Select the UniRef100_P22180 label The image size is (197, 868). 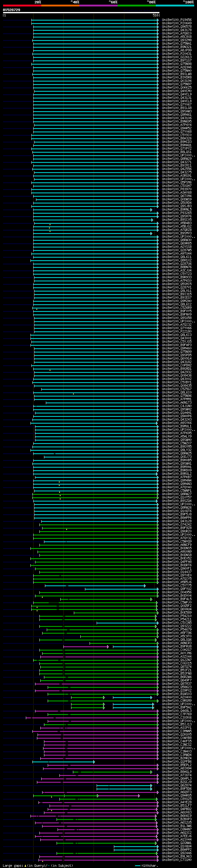pyautogui.click(x=176, y=332)
